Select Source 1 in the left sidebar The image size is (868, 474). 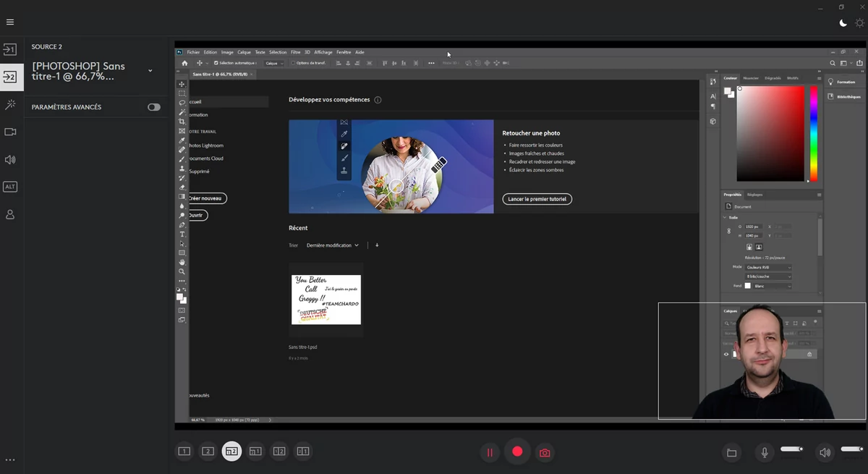[x=10, y=50]
